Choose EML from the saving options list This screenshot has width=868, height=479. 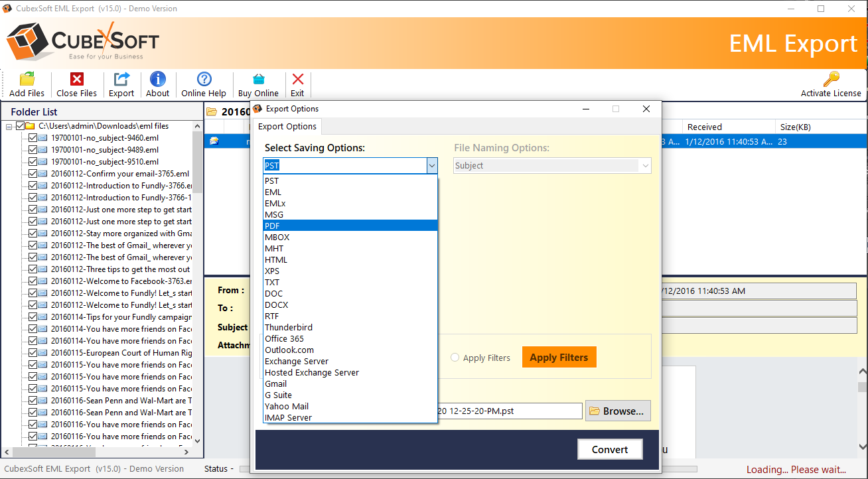click(350, 192)
